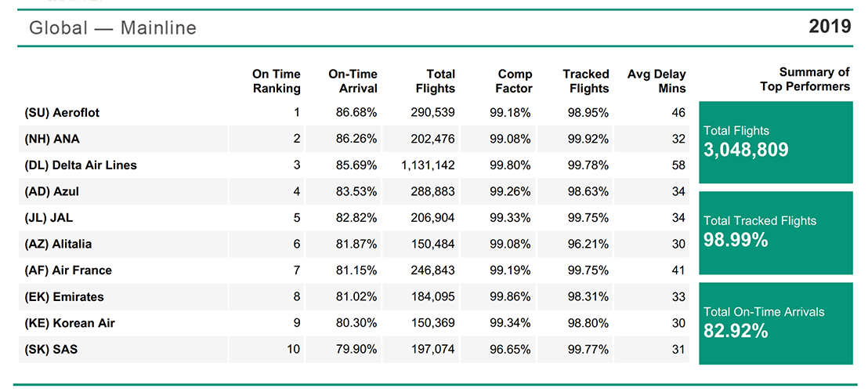Select the Total Flights column header
Viewport: 868px width, 392px height.
click(436, 82)
